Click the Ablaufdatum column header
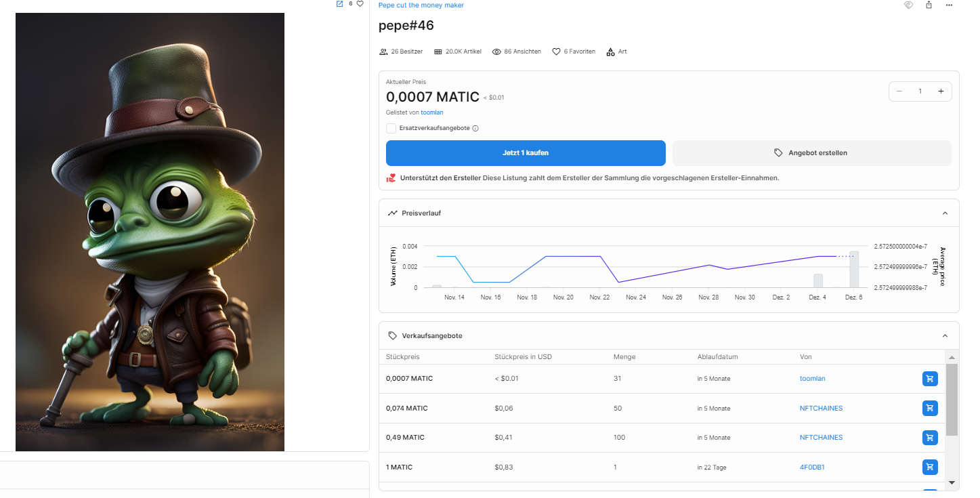 click(717, 356)
